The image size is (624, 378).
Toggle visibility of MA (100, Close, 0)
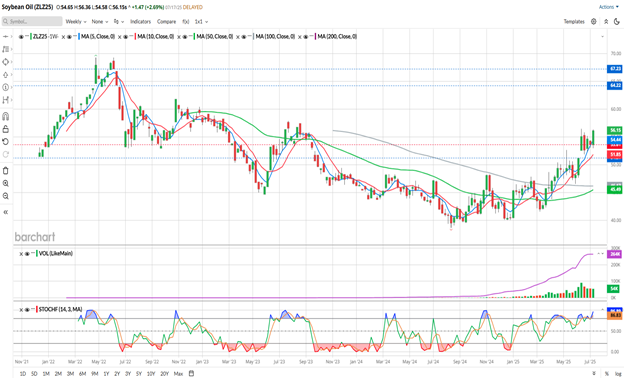(x=245, y=37)
